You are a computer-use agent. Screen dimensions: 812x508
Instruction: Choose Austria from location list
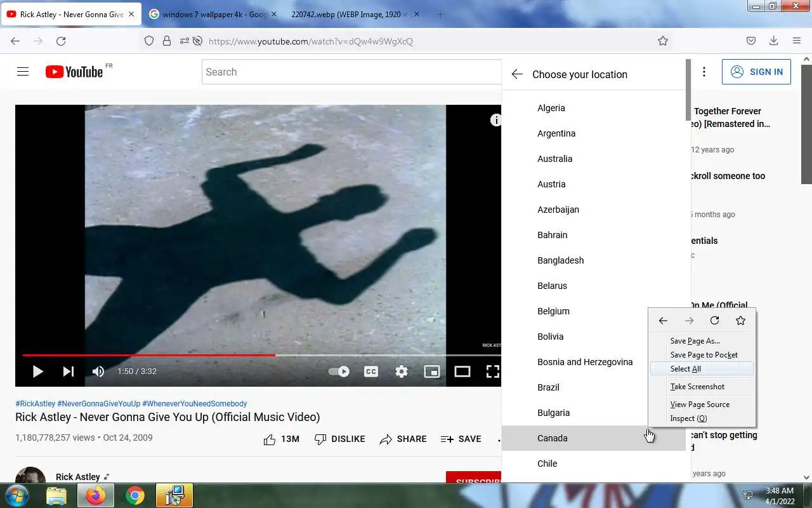(x=594, y=184)
